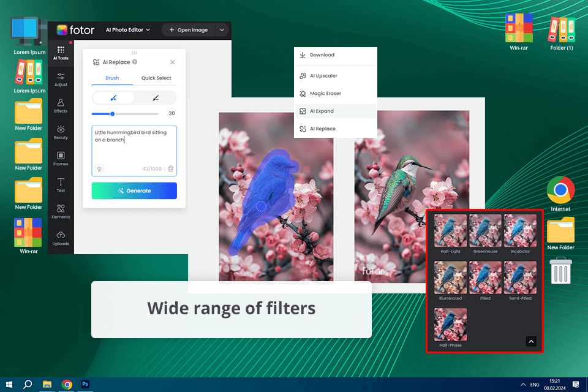Screen dimensions: 588x392
Task: Open the Uploads sidebar section
Action: [61, 239]
